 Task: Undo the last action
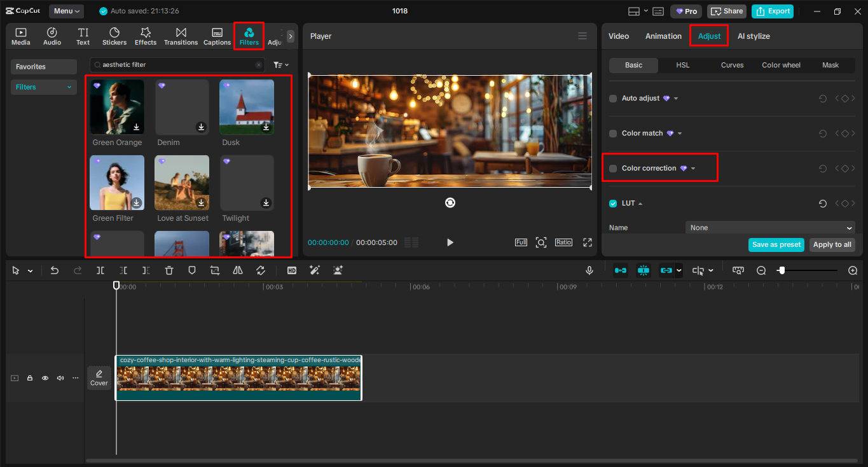54,270
